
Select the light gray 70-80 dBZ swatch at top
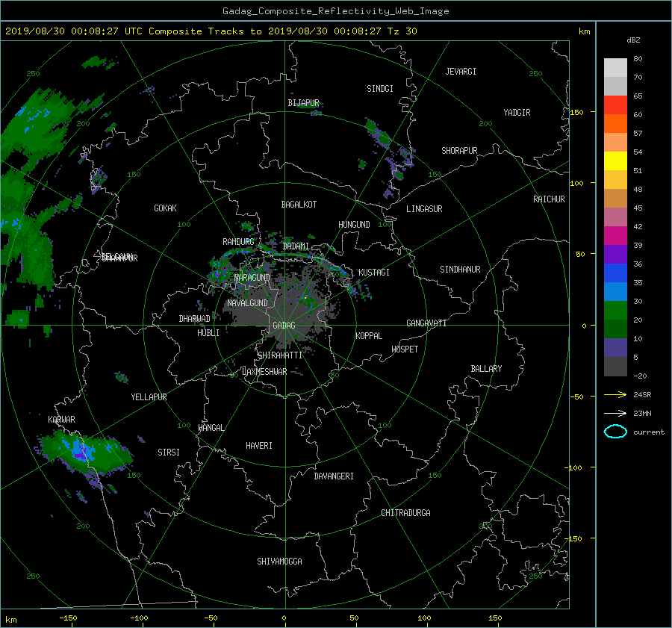[615, 68]
